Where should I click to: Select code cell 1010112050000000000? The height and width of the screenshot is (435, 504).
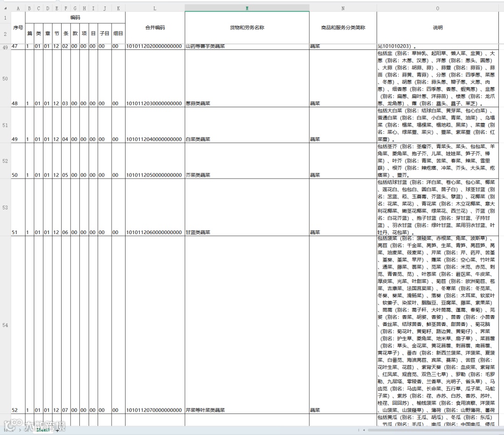click(155, 161)
